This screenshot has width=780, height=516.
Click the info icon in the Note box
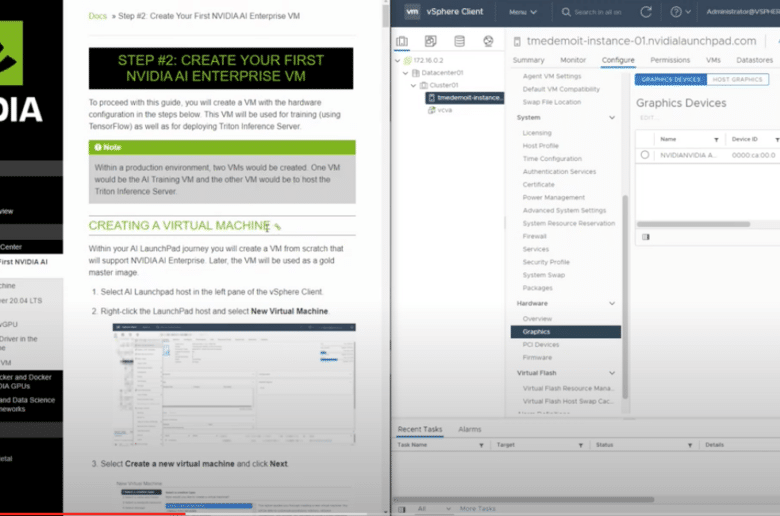(x=98, y=147)
